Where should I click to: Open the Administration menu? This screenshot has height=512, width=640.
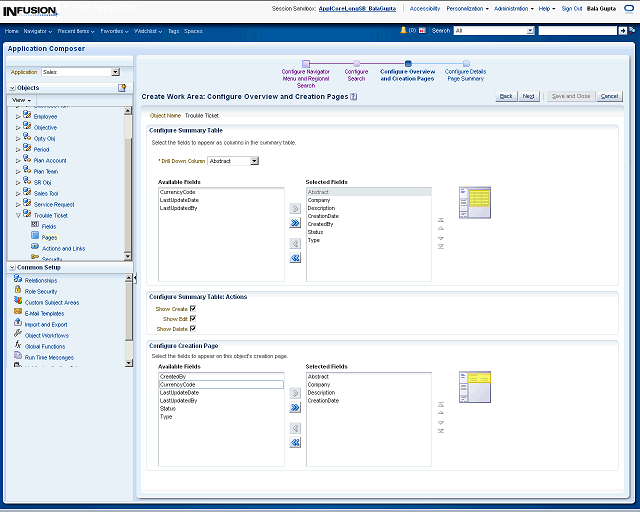point(513,8)
